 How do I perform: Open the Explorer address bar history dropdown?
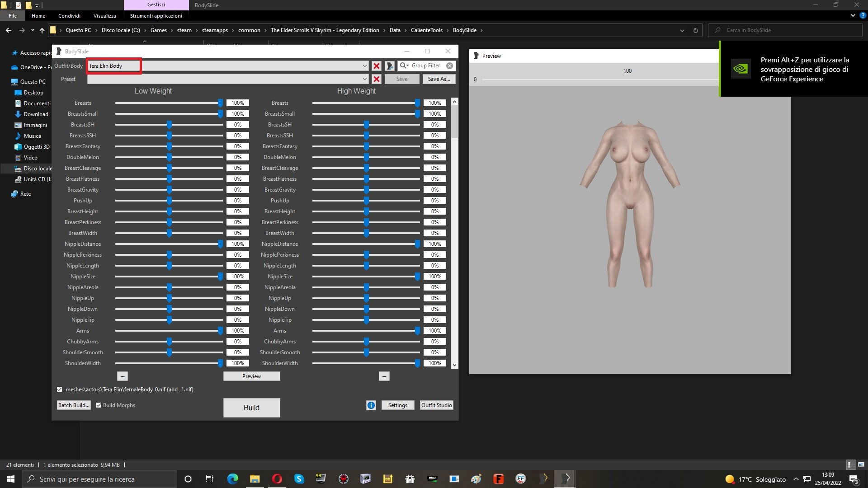682,30
